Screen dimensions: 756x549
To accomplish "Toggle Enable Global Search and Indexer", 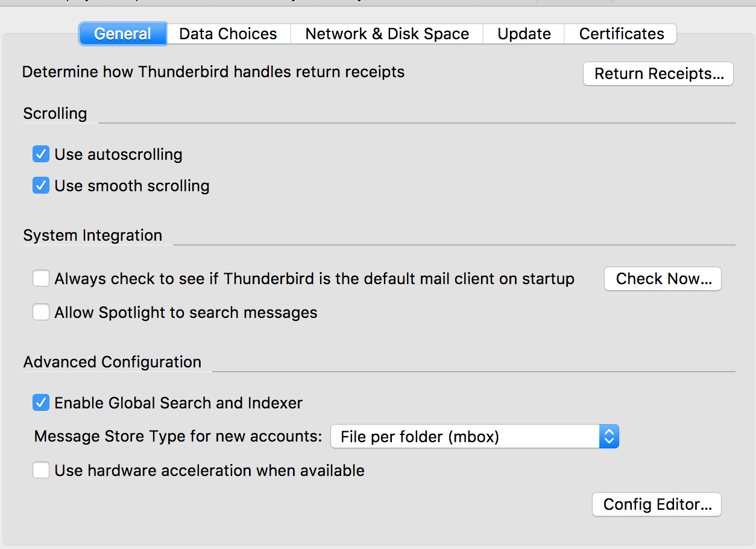I will 41,403.
